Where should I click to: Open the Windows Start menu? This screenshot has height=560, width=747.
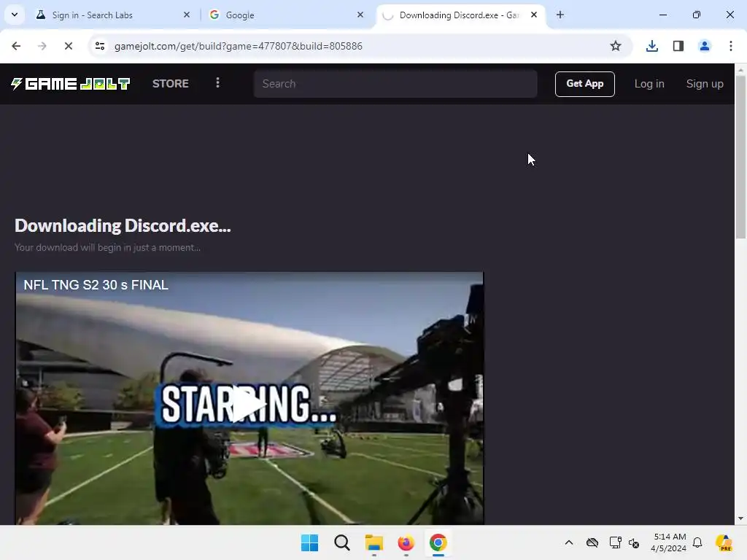coord(309,542)
